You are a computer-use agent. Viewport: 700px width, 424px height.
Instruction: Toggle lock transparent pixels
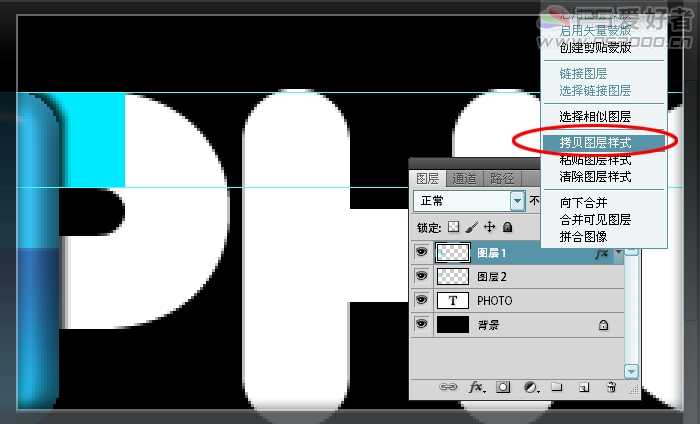(x=453, y=228)
